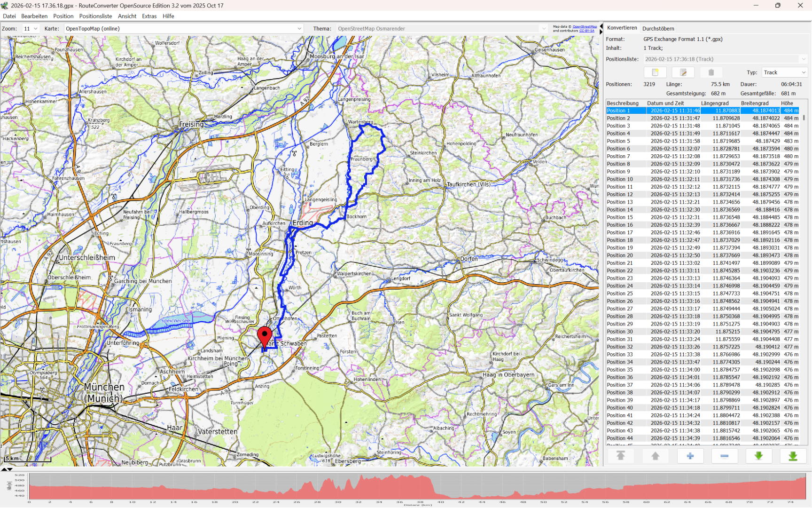Screen dimensions: 812x508
Task: Select Position 20 row in the list
Action: pos(619,255)
